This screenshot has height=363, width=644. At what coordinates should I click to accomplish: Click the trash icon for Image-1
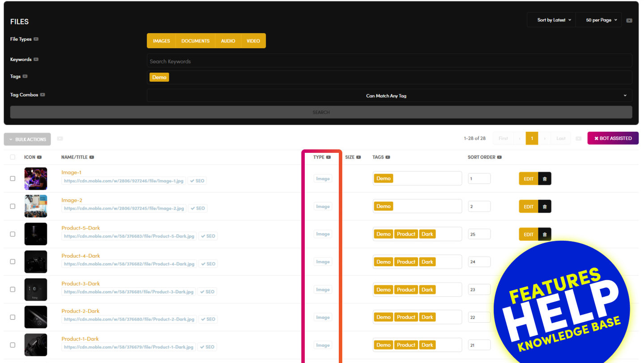coord(545,179)
